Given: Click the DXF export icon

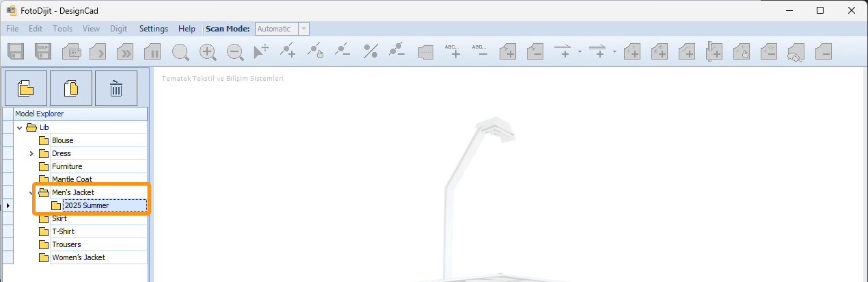Looking at the screenshot, I should click(x=44, y=51).
